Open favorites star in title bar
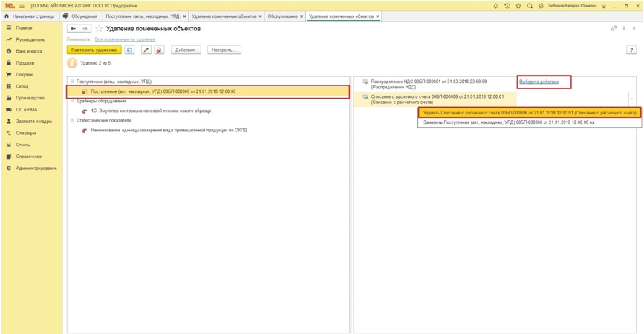 [x=518, y=6]
